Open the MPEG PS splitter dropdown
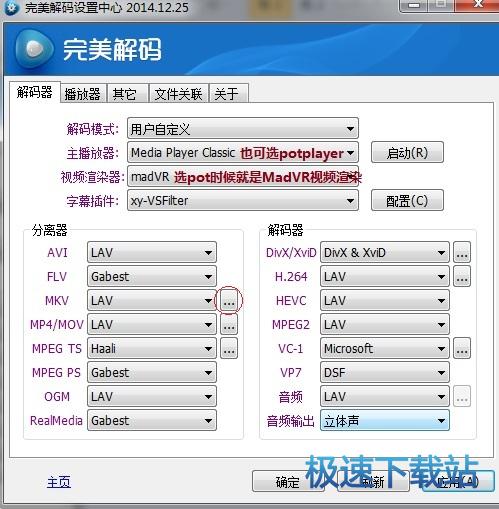Screen dimensions: 499x509 [x=152, y=373]
